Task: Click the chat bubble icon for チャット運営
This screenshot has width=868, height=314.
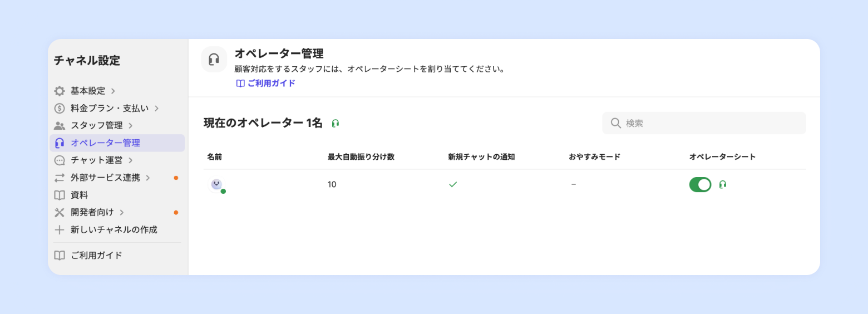Action: point(60,160)
